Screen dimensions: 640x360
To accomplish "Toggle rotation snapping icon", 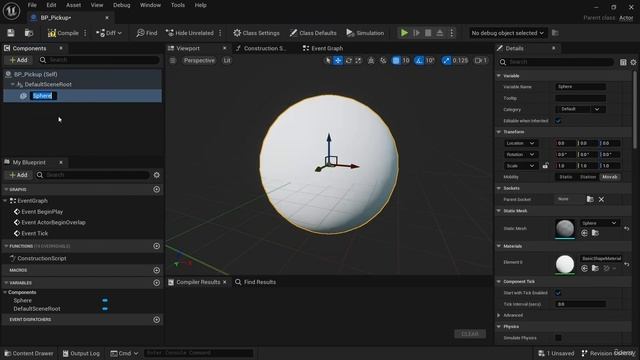I will [x=419, y=60].
